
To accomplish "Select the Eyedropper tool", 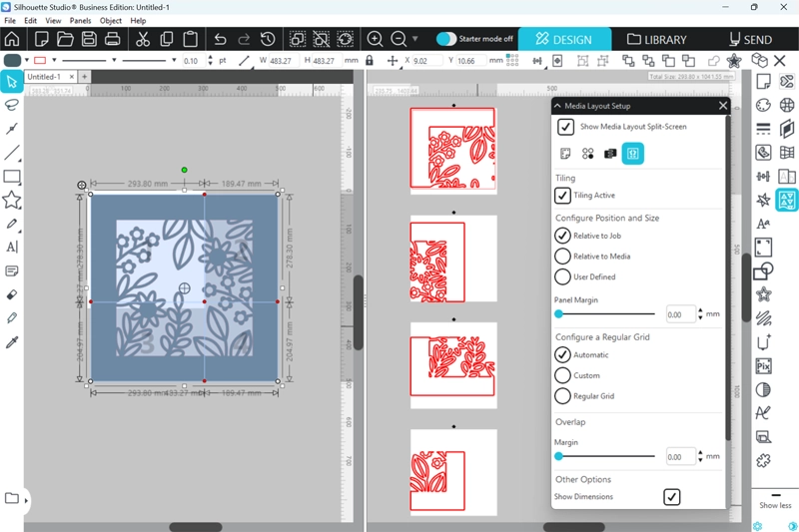I will pos(12,342).
